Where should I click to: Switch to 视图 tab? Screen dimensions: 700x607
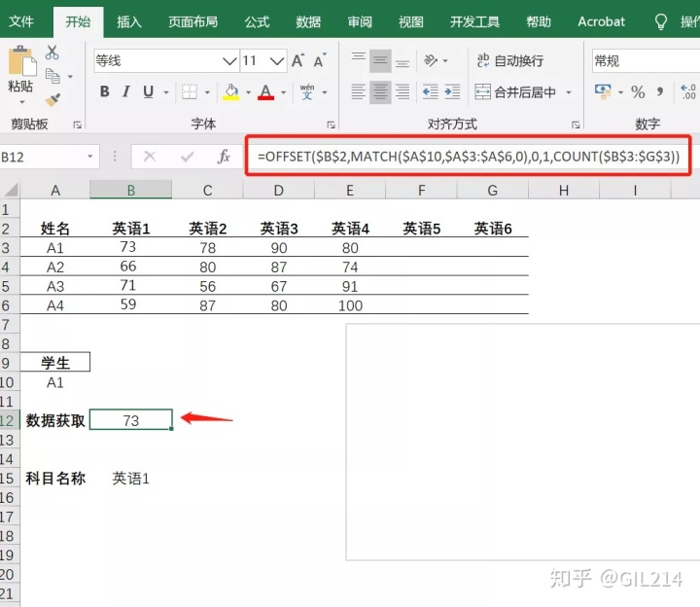click(410, 21)
